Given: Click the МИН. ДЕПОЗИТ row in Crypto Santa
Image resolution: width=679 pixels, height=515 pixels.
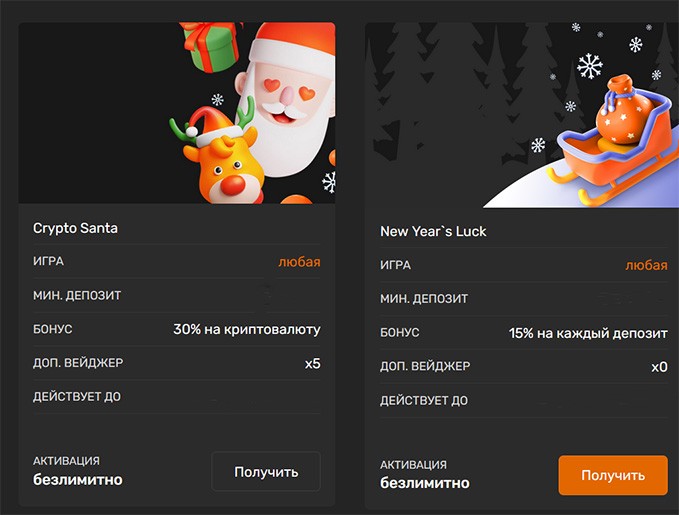Looking at the screenshot, I should click(x=177, y=295).
